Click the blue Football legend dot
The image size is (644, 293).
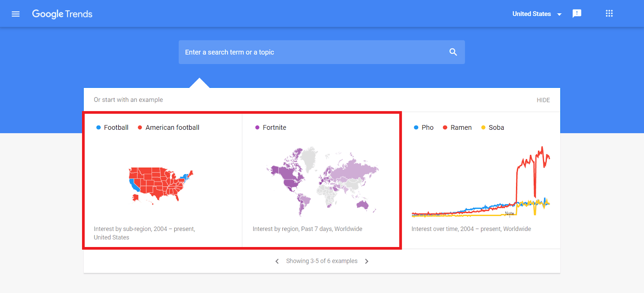98,127
